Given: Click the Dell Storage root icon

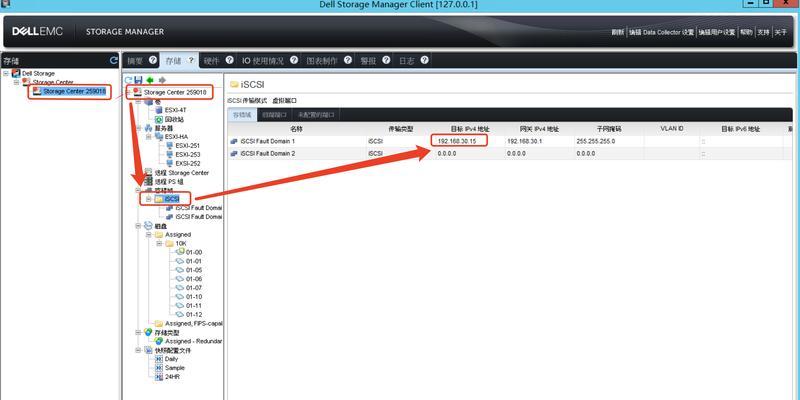Looking at the screenshot, I should (x=16, y=73).
